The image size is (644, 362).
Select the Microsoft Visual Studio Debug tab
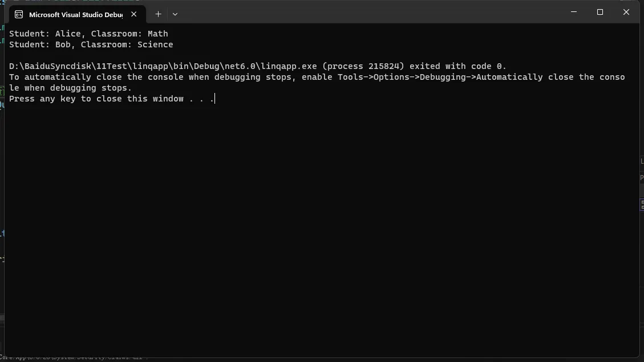77,14
